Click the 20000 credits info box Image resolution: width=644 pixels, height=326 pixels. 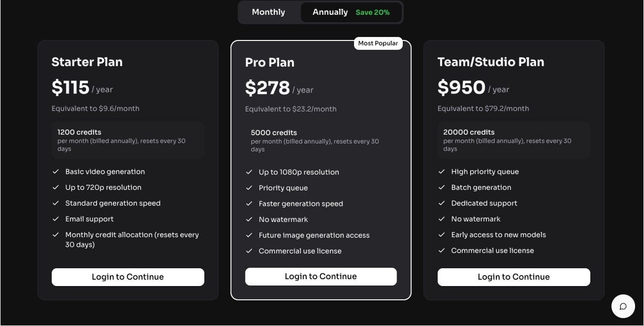tap(513, 140)
